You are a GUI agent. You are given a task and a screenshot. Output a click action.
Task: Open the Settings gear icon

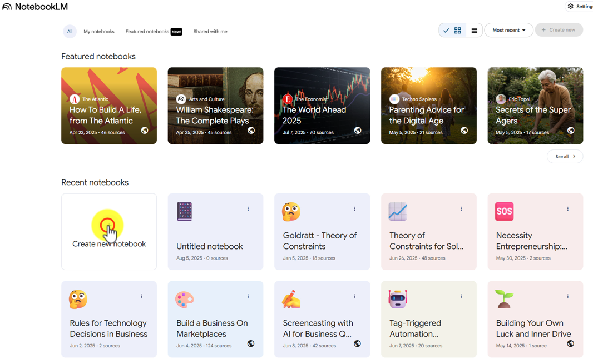coord(570,7)
